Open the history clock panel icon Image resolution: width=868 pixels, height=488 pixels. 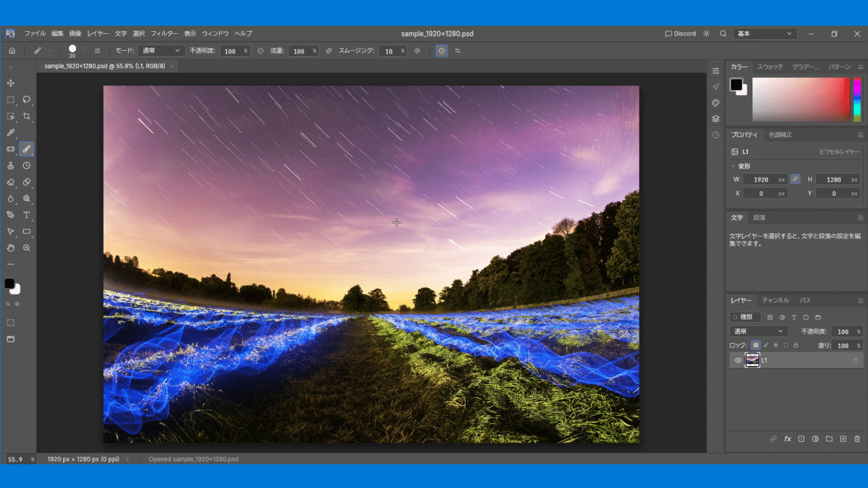pyautogui.click(x=715, y=135)
